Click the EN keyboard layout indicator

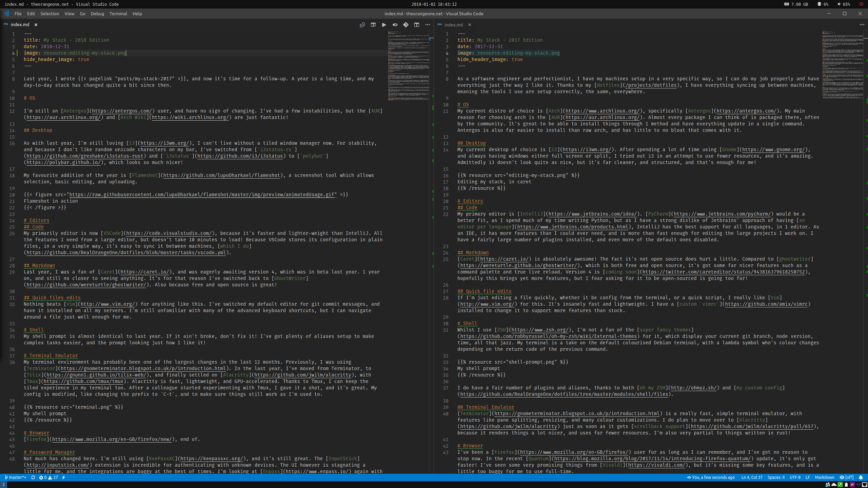pos(859,485)
